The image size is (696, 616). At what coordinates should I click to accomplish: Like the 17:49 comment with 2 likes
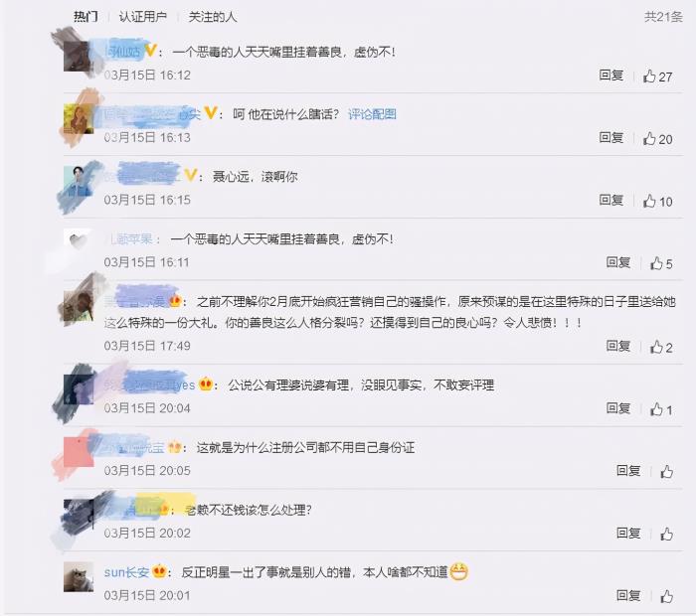pyautogui.click(x=661, y=348)
